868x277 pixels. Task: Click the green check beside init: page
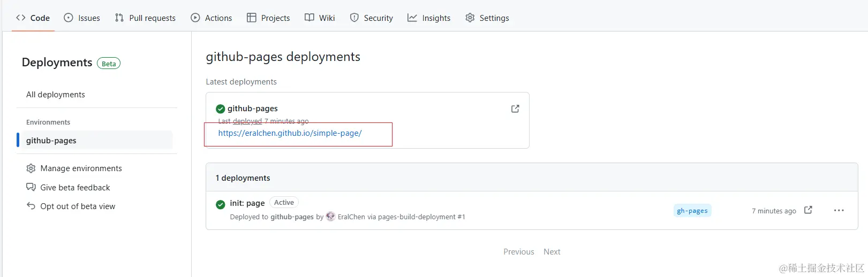220,204
